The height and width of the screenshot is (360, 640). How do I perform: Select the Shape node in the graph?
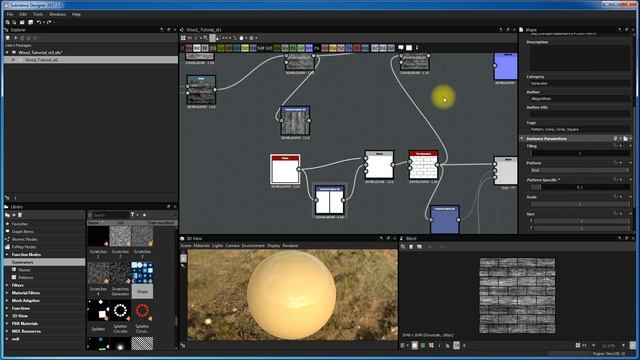click(x=285, y=169)
